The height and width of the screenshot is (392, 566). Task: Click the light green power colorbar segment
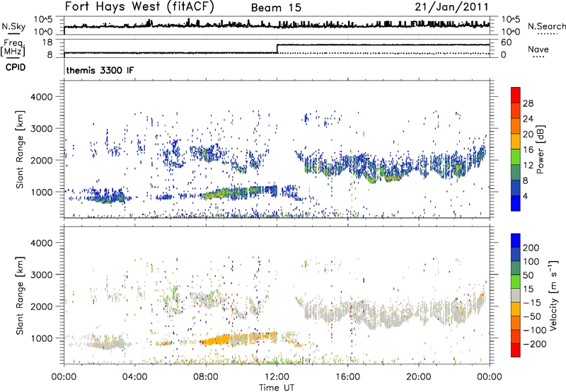pos(516,157)
